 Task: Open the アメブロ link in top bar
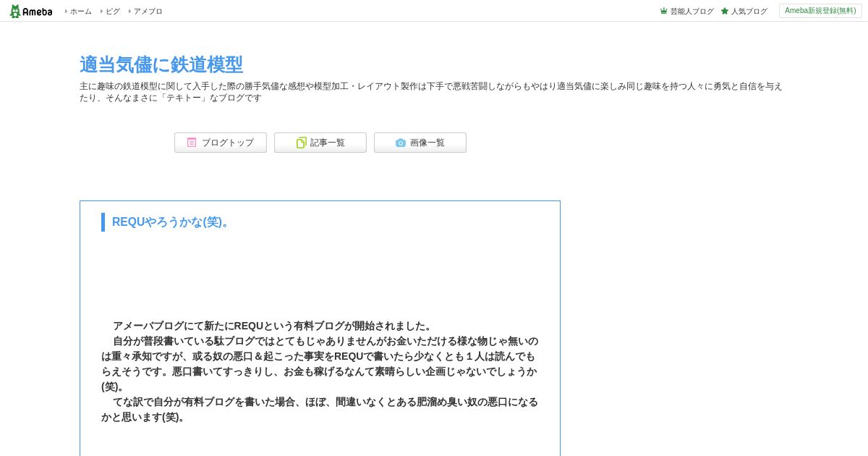coord(148,11)
